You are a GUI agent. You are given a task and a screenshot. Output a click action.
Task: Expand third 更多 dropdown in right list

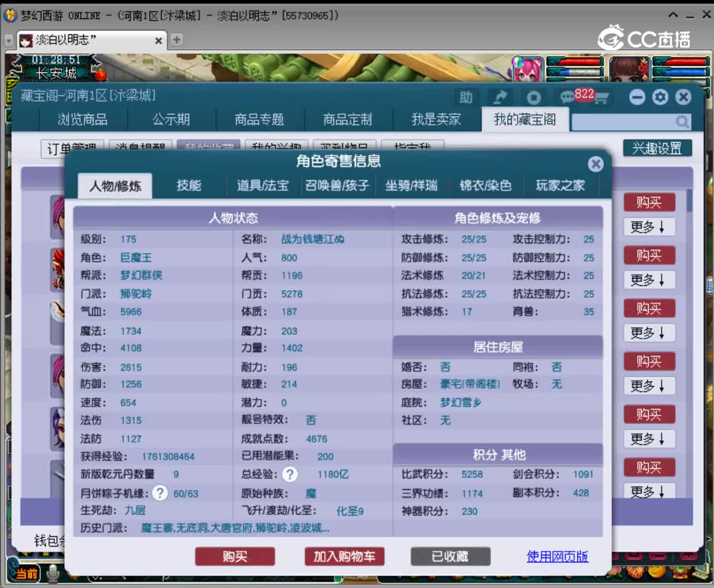point(649,332)
